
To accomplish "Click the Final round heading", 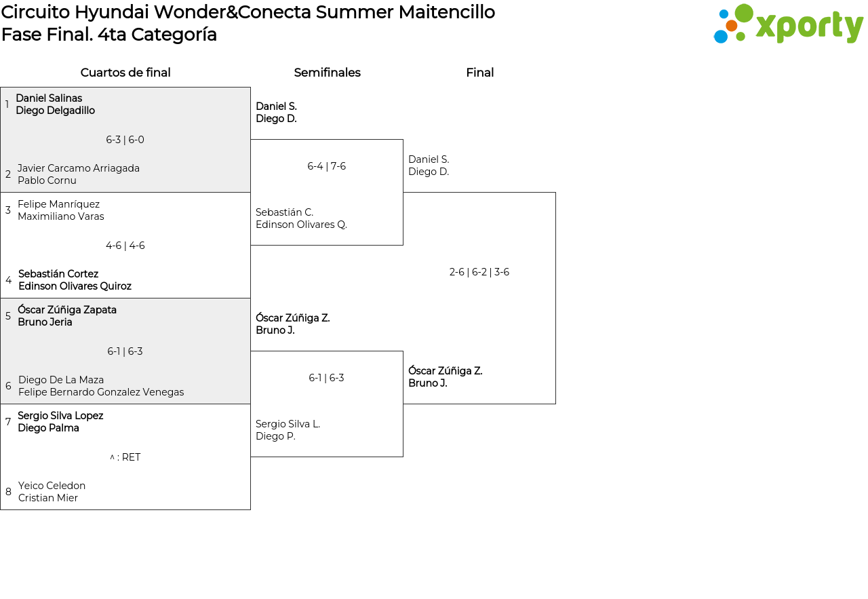I will 479,73.
